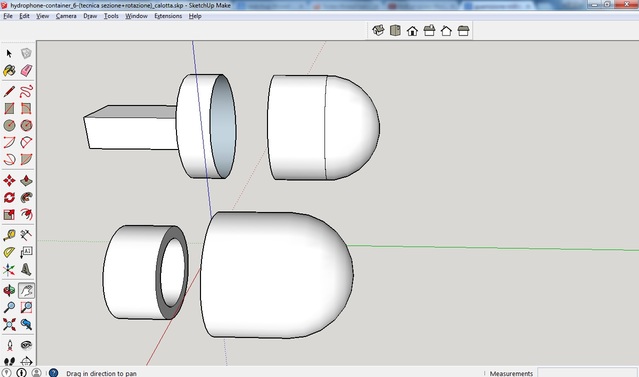This screenshot has height=377, width=639.
Task: Choose the Protractor tool
Action: point(9,252)
